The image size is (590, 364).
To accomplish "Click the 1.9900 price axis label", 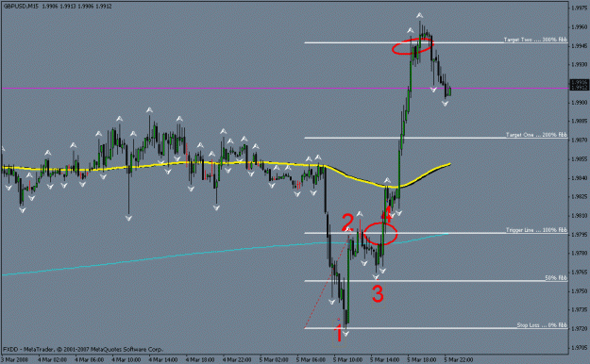I will pyautogui.click(x=579, y=102).
